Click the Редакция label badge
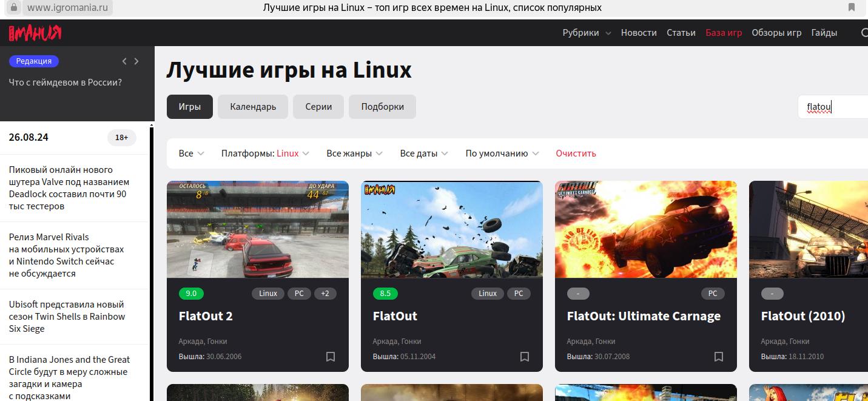868x401 pixels. pyautogui.click(x=34, y=61)
